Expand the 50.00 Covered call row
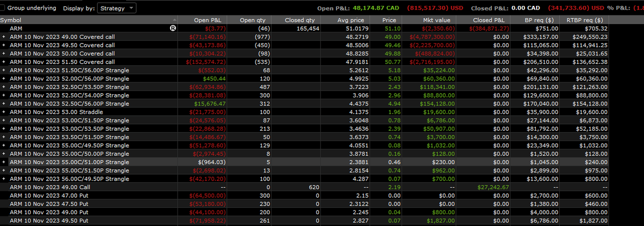Viewport: 644px width, 226px height. (4, 53)
